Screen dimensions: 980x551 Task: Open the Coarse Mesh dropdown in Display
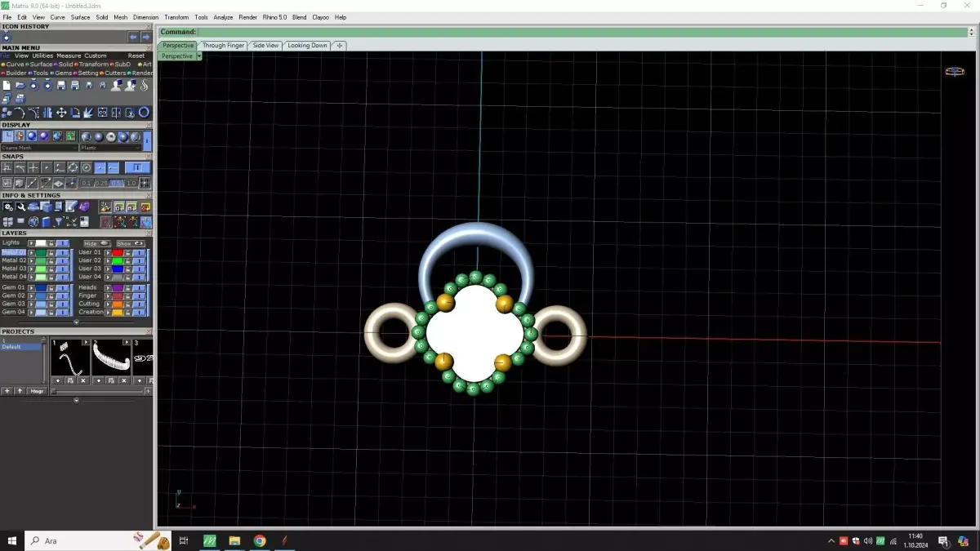click(39, 148)
